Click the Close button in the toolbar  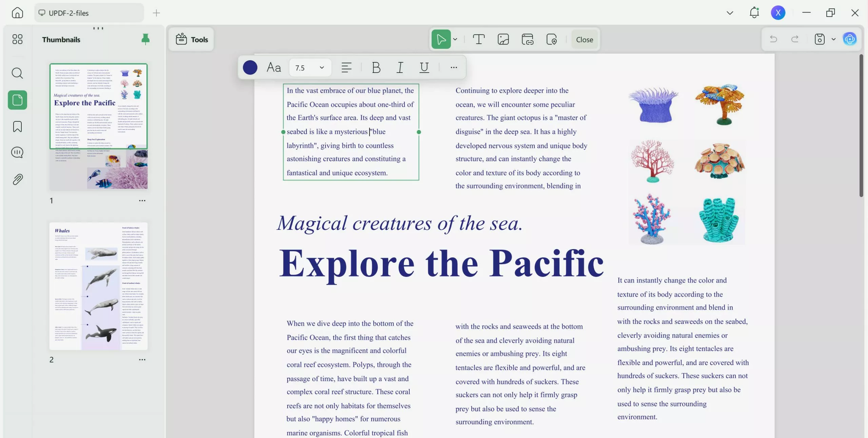click(x=584, y=39)
